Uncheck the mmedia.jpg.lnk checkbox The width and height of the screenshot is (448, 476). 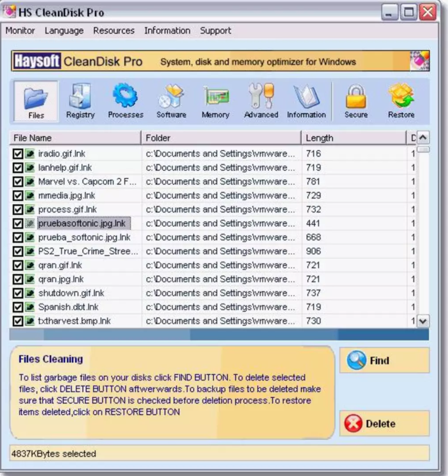[x=17, y=196]
